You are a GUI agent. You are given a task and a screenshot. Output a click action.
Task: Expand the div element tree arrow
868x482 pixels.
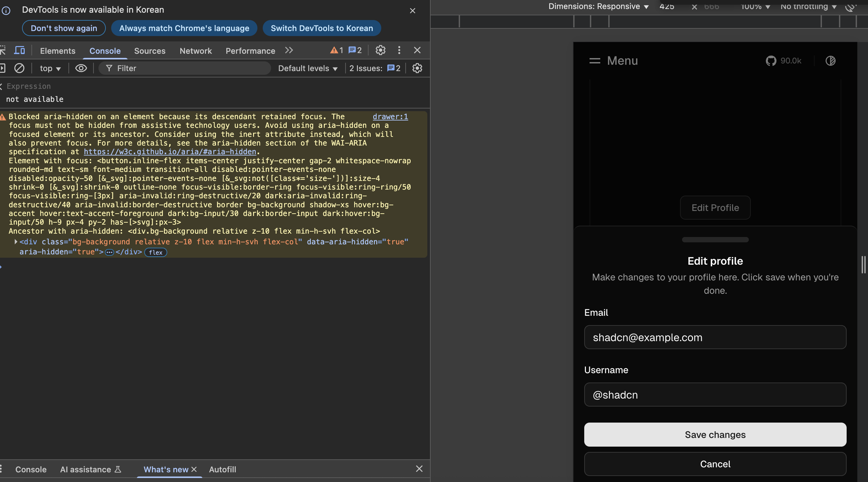15,242
